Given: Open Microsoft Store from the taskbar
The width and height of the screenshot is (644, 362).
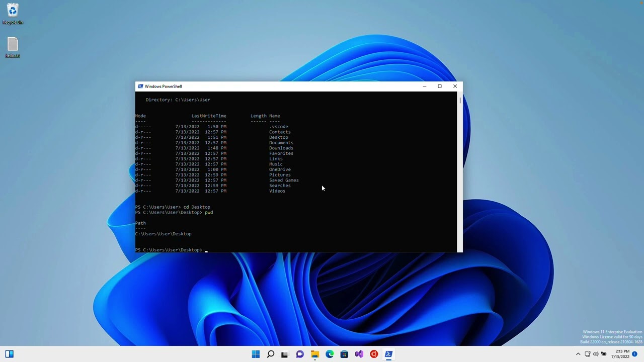Looking at the screenshot, I should [344, 354].
